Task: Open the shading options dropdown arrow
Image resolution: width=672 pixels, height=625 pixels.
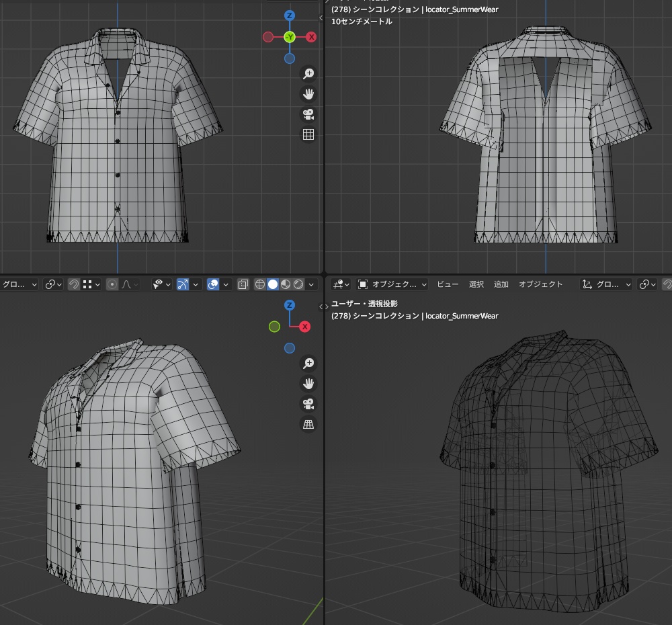Action: [x=311, y=284]
